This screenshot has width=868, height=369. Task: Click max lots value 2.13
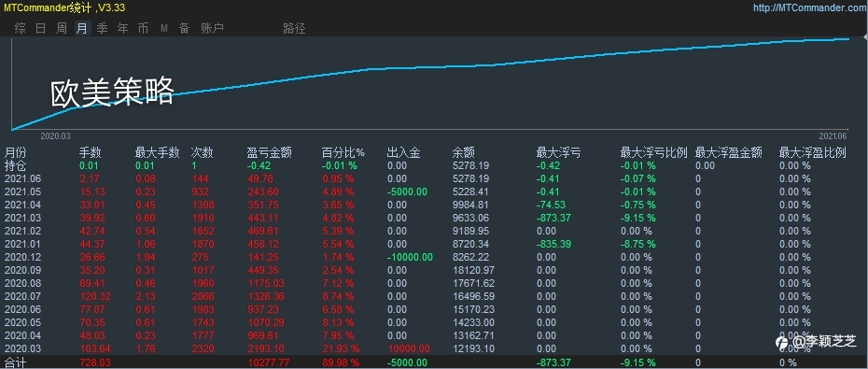point(146,296)
